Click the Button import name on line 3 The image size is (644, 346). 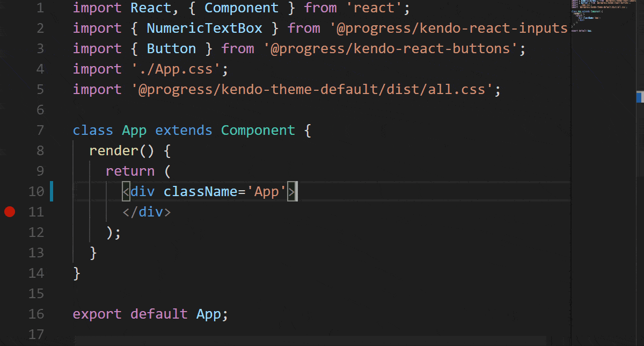172,49
